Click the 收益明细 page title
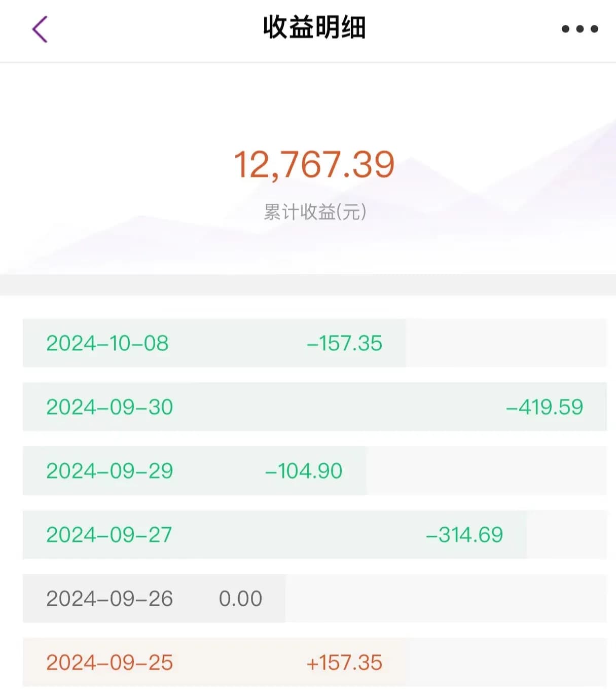 coord(314,27)
